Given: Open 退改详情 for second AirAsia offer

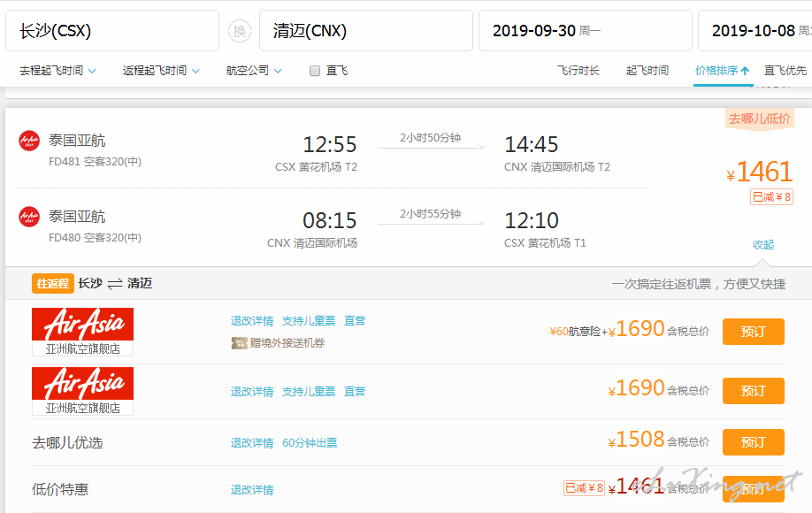Looking at the screenshot, I should pyautogui.click(x=252, y=391).
